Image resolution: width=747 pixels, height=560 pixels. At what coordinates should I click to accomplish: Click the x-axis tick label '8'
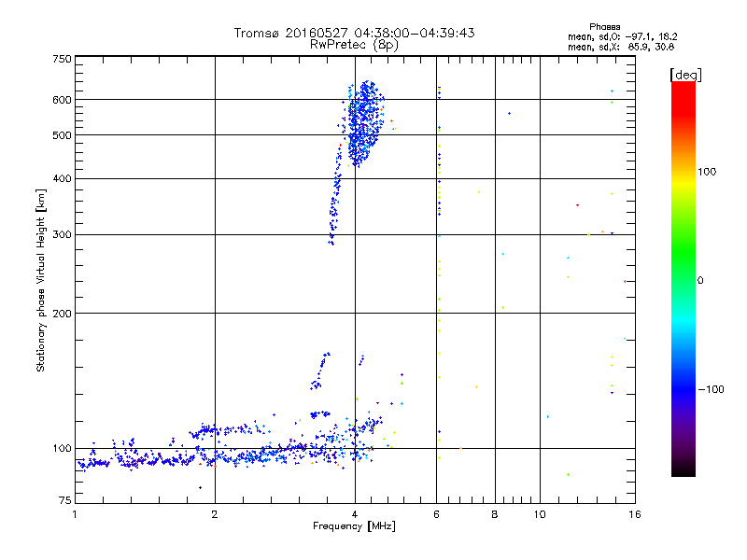pos(495,514)
